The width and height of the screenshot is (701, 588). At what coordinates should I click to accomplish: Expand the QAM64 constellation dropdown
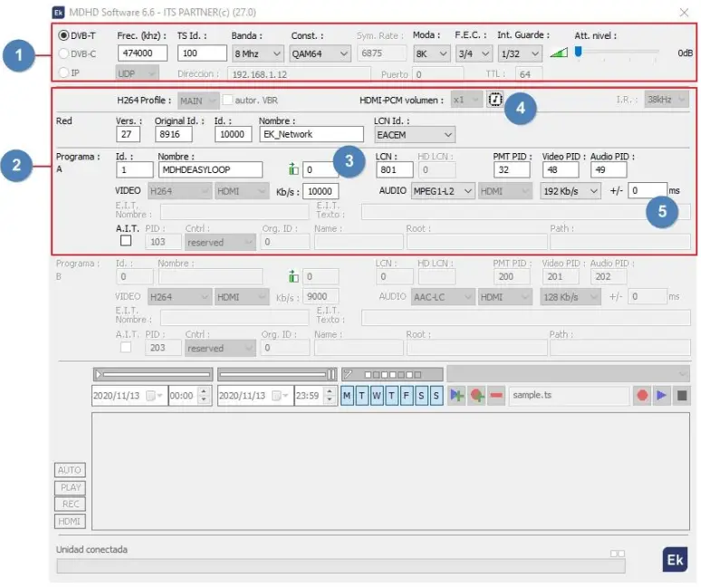[320, 53]
